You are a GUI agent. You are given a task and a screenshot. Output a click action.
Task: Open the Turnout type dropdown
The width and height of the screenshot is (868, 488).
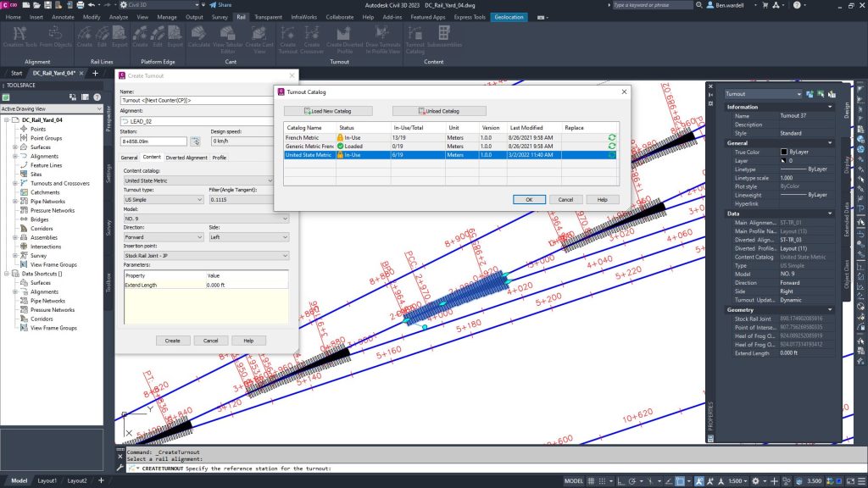pos(163,199)
